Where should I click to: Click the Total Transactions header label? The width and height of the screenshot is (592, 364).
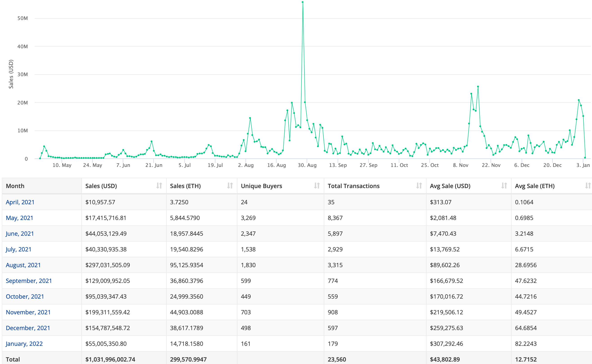pos(354,186)
